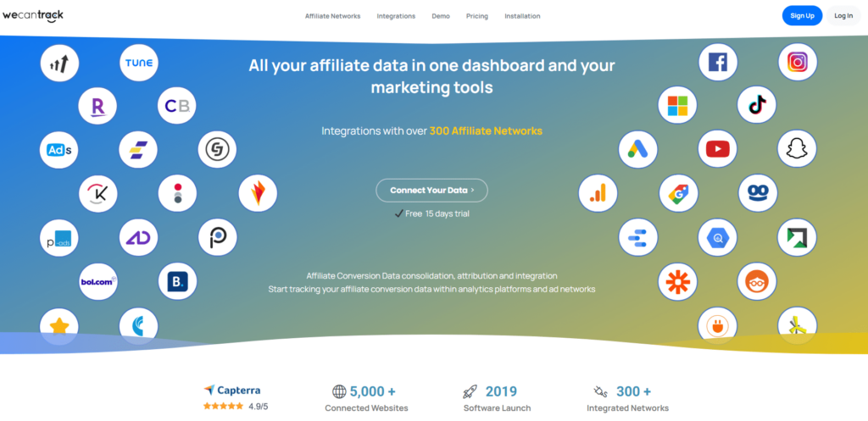Click the Google Ads icon
The image size is (868, 421).
[x=638, y=149]
